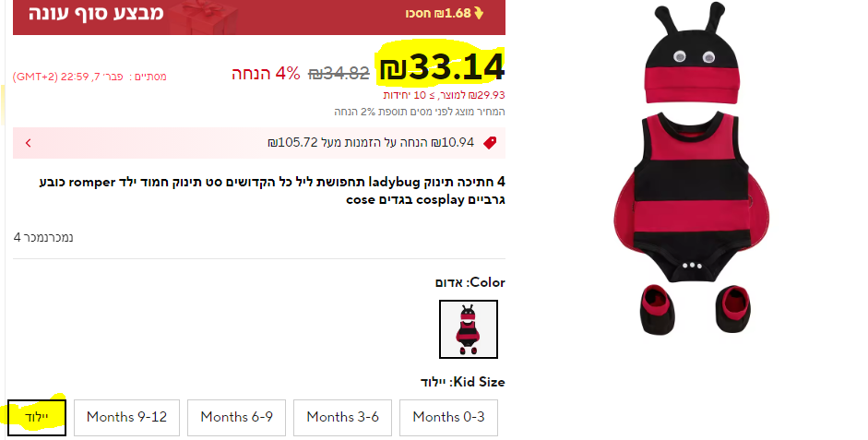Click the striped ladybug romper in main photo
Screen dimensions: 868x440
[691, 196]
